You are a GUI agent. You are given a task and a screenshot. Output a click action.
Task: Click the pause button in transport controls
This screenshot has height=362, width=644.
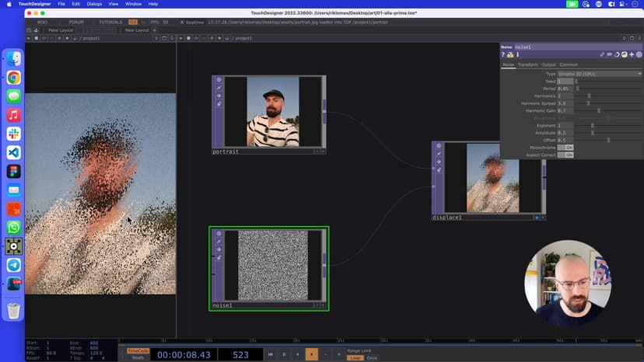[x=283, y=354]
